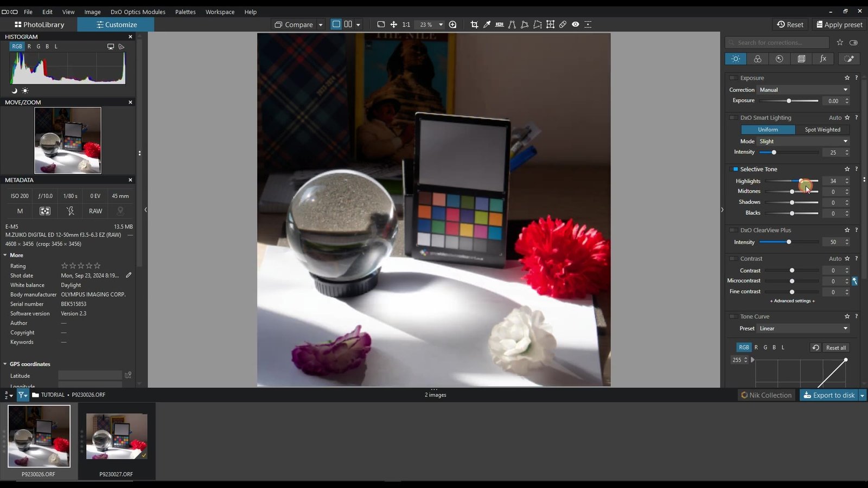Open the Smart Lighting Mode dropdown

[x=803, y=142]
